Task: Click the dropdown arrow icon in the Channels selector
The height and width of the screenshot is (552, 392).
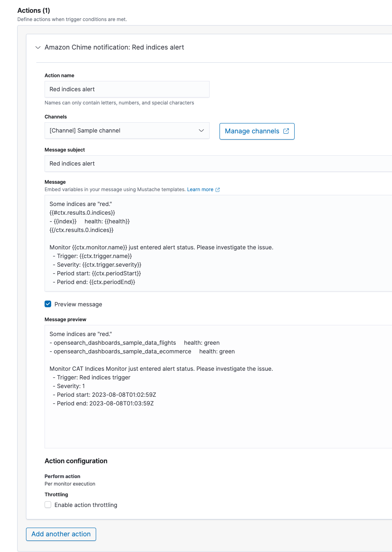Action: pos(201,130)
